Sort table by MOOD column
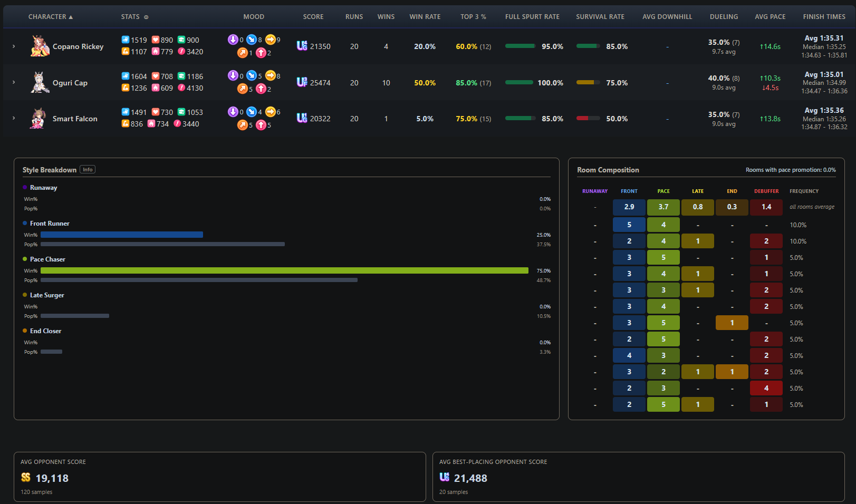 254,17
